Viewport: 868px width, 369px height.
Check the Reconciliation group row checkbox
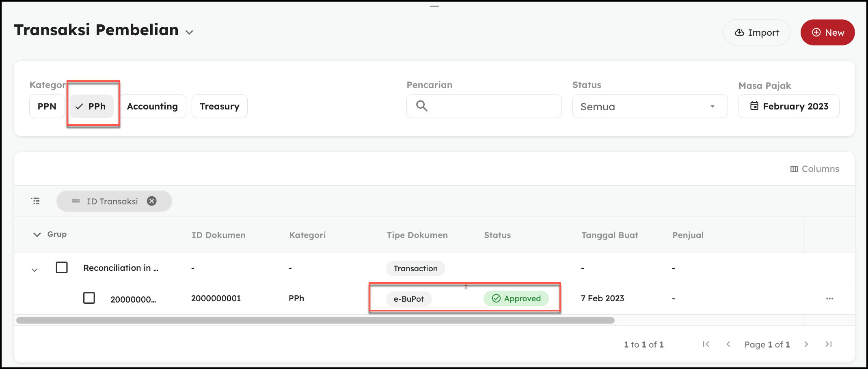[x=62, y=268]
